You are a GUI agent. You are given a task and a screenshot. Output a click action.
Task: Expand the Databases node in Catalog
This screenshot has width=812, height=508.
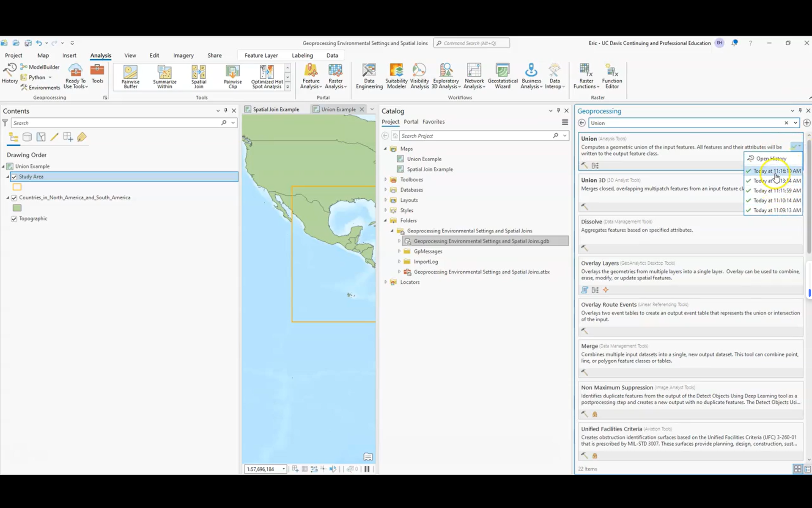tap(386, 190)
